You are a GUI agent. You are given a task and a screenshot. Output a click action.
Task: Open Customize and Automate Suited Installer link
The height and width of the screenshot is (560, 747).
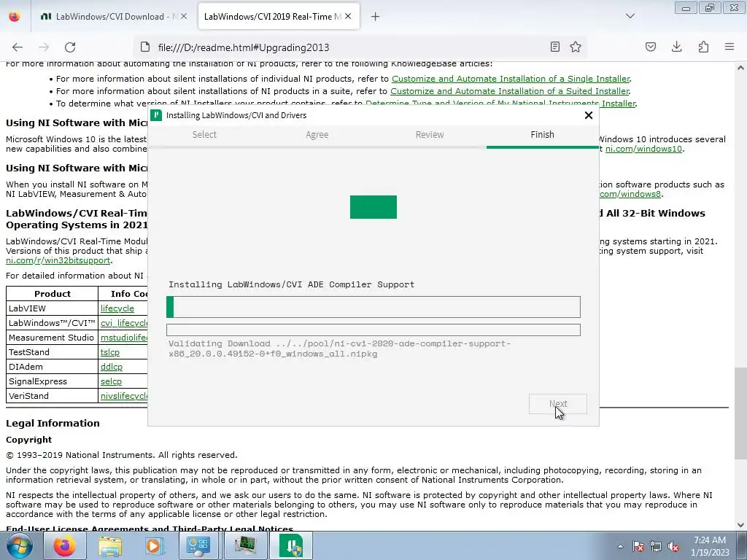[510, 91]
